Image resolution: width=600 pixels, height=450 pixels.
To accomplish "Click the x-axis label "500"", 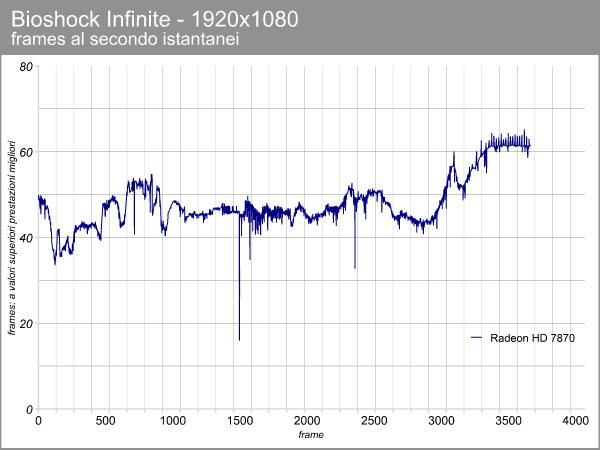I will click(x=106, y=421).
